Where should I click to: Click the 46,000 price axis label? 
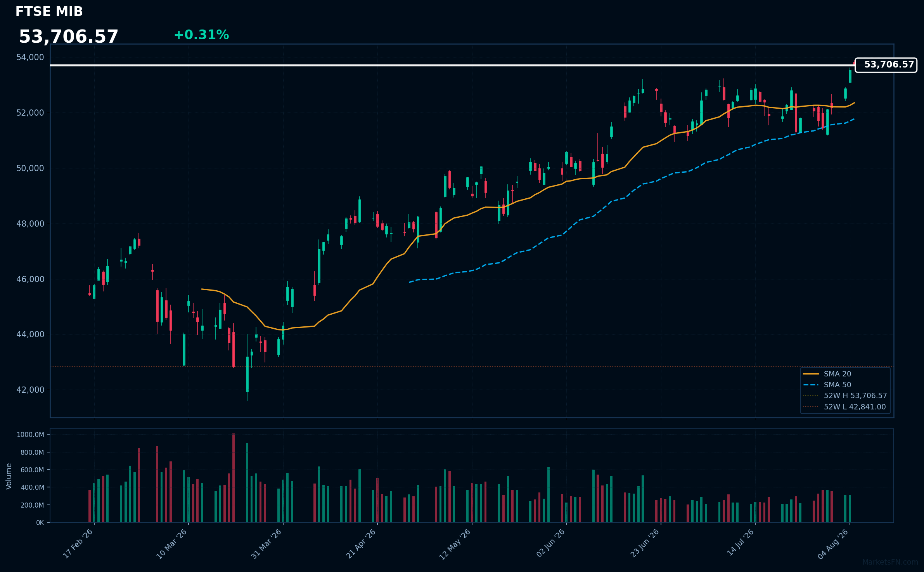tap(30, 279)
